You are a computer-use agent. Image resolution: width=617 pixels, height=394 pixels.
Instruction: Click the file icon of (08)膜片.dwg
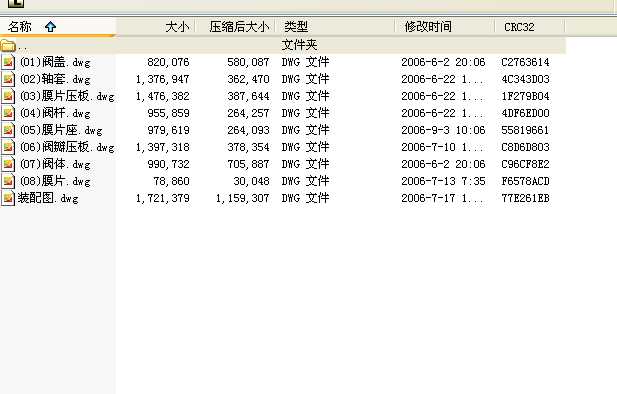8,181
